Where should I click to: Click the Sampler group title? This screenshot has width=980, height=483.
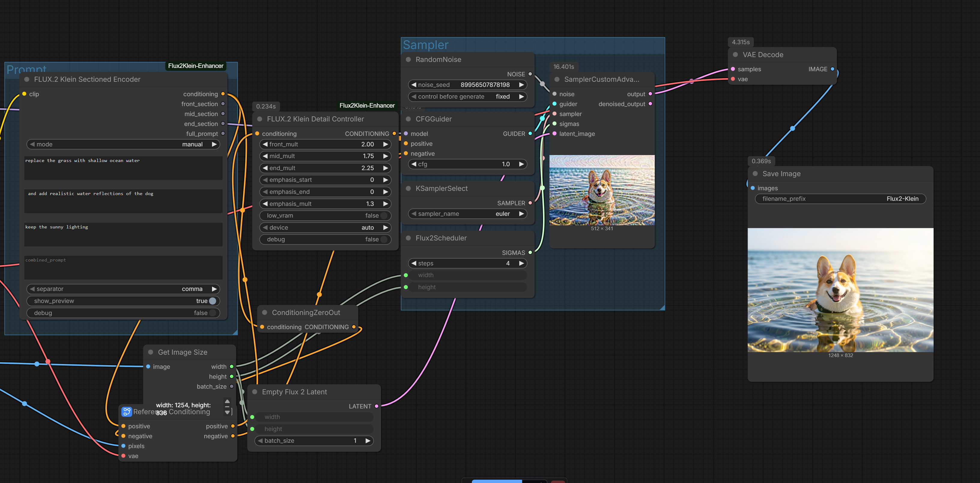pyautogui.click(x=426, y=45)
